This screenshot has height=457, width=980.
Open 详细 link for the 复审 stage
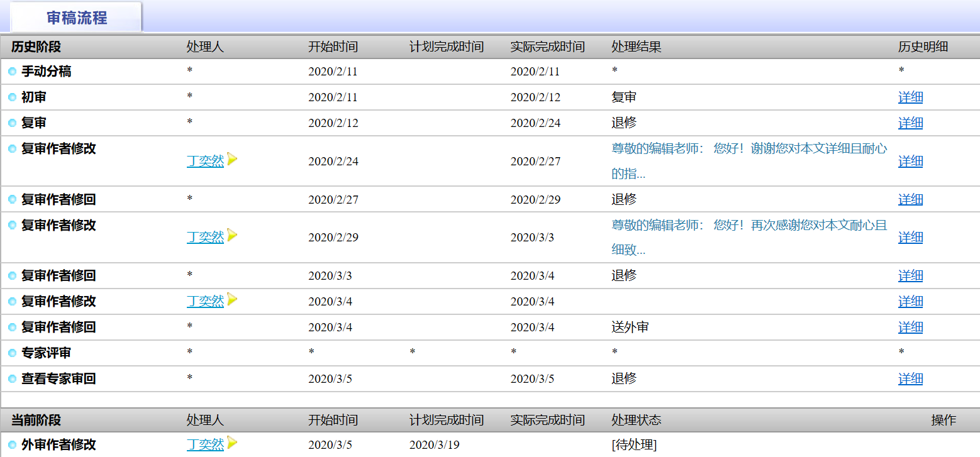click(x=910, y=123)
